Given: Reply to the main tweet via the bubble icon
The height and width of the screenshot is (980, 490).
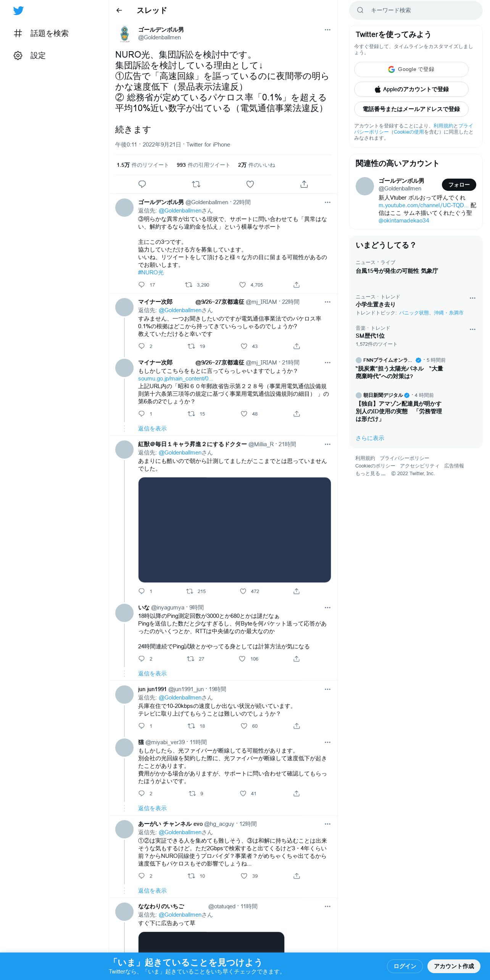Looking at the screenshot, I should tap(142, 184).
